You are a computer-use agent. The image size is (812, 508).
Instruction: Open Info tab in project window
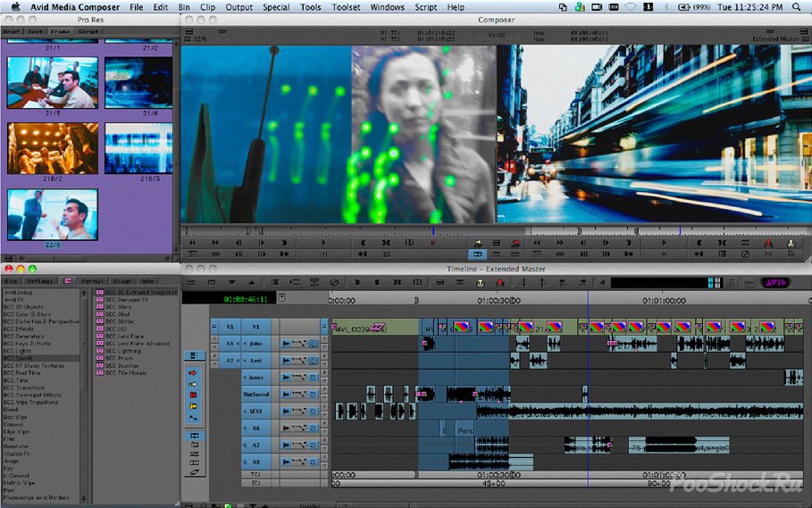click(x=147, y=281)
